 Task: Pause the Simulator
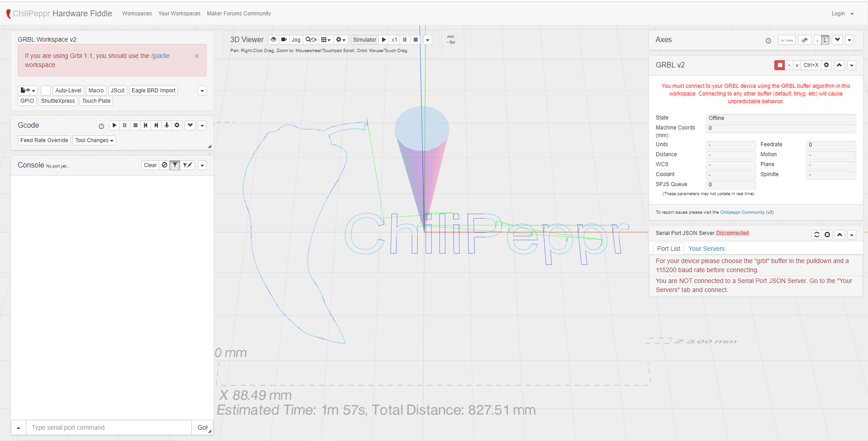pos(405,40)
